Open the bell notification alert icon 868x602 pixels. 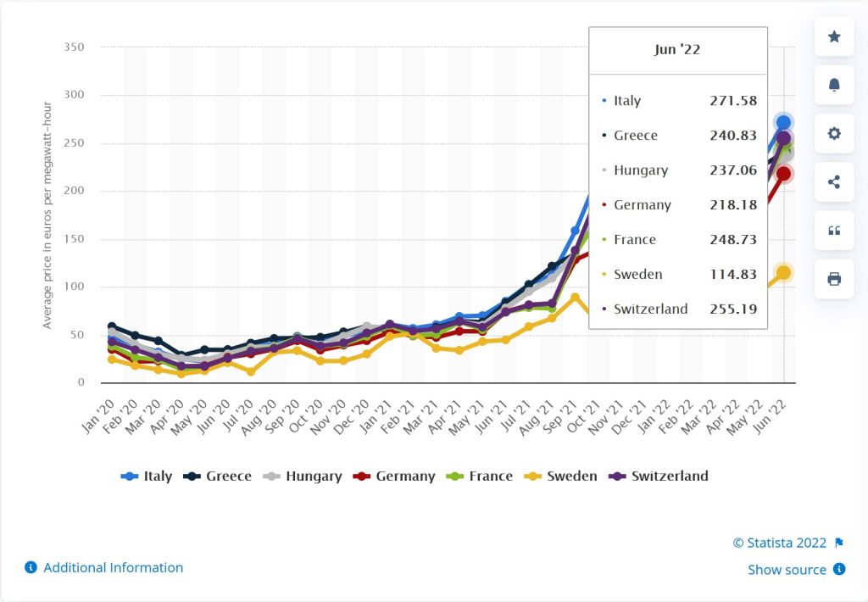(834, 85)
